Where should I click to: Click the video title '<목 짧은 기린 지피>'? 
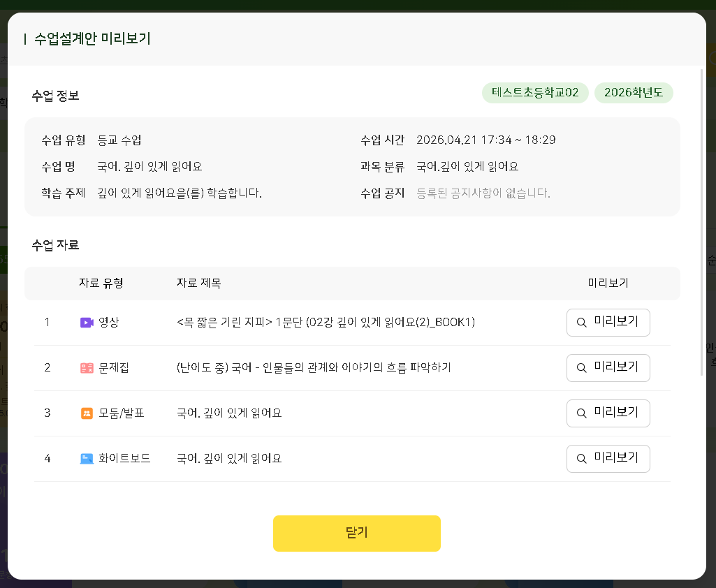click(326, 323)
